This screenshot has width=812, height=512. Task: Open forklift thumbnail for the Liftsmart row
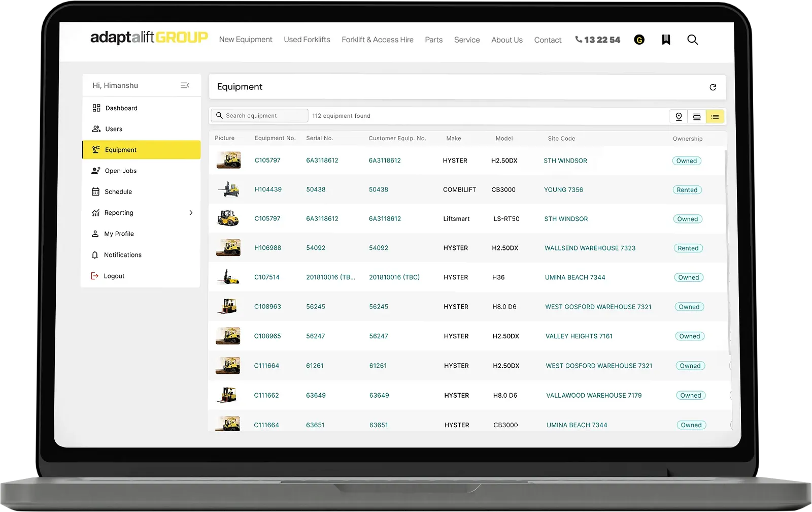[x=228, y=218]
